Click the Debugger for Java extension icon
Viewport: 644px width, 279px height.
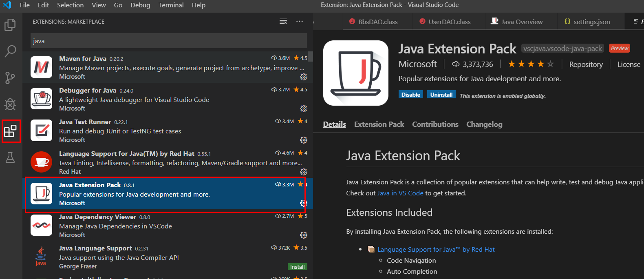(41, 99)
